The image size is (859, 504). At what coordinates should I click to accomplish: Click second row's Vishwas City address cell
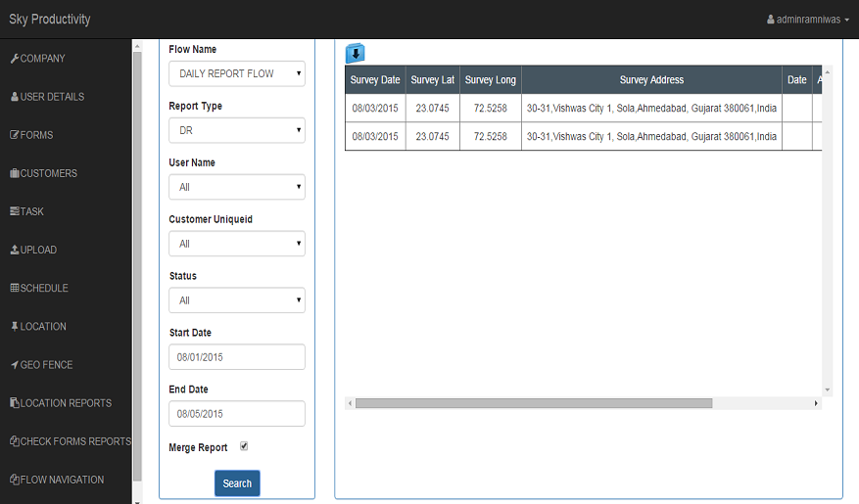pyautogui.click(x=651, y=136)
